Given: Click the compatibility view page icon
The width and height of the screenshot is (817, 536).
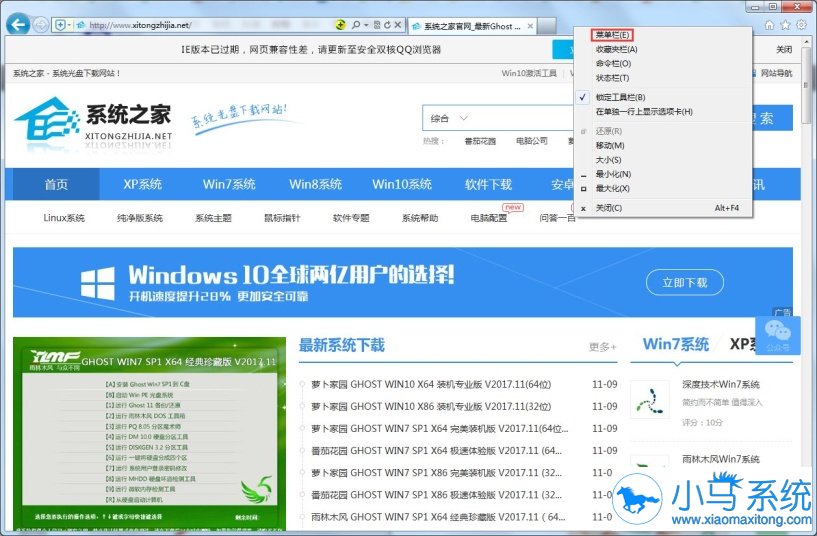Looking at the screenshot, I should point(377,24).
